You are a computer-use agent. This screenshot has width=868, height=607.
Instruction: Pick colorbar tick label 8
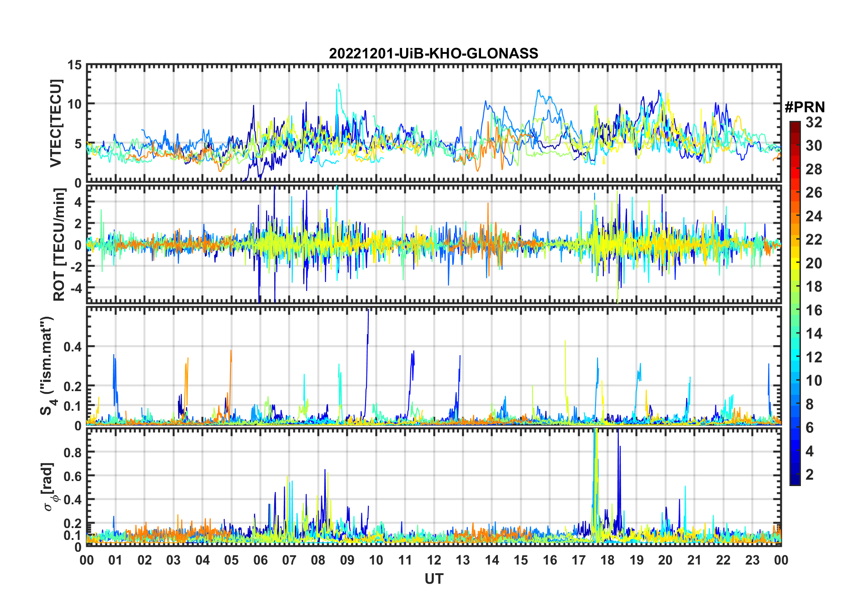point(810,404)
